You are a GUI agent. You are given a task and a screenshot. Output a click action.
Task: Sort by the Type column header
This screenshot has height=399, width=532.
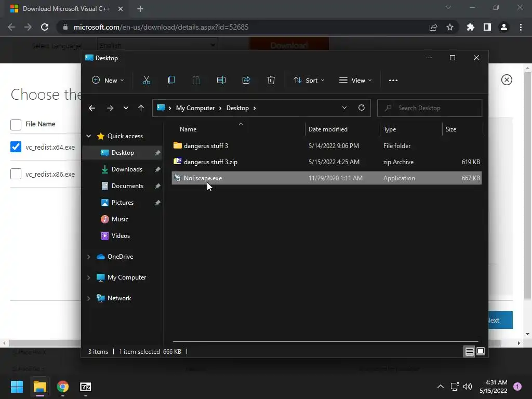390,129
